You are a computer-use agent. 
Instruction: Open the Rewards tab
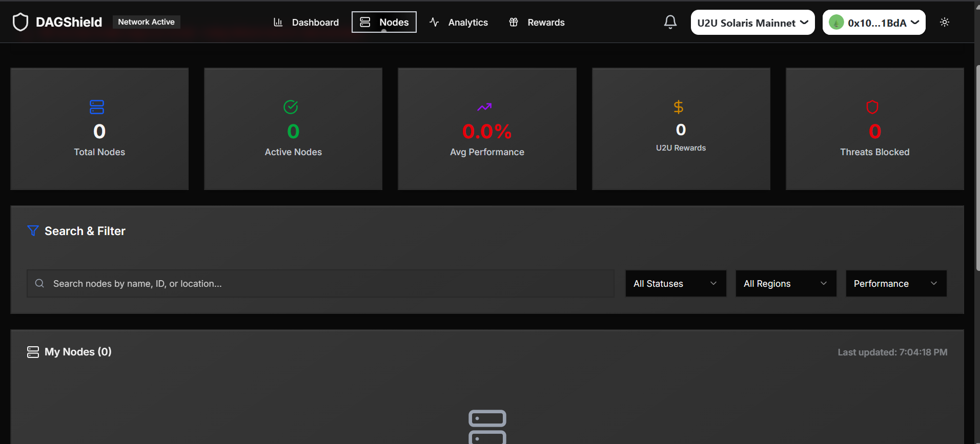[537, 23]
